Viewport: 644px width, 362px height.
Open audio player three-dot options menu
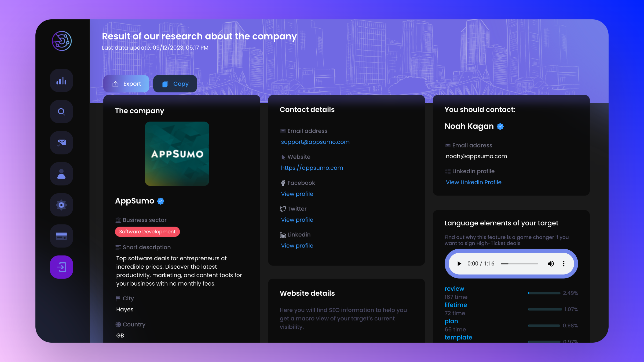[563, 264]
